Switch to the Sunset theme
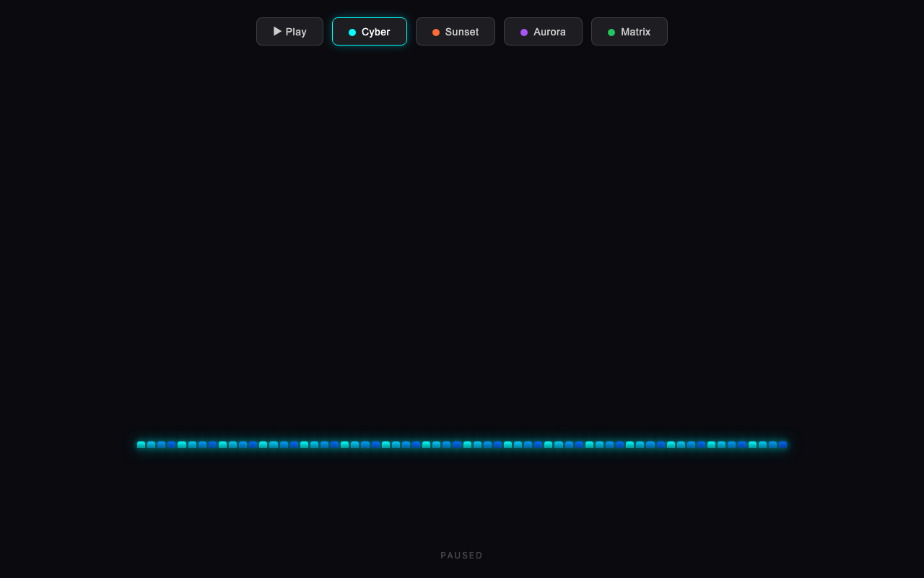This screenshot has width=924, height=578. point(456,32)
